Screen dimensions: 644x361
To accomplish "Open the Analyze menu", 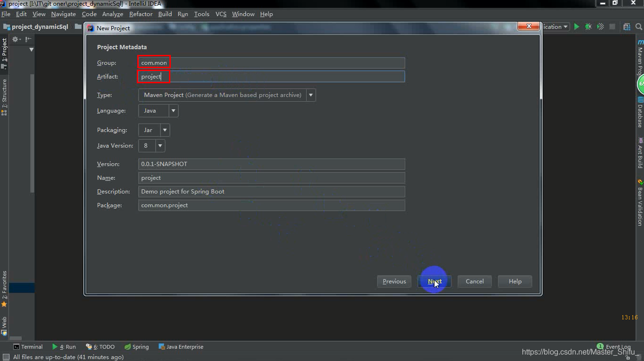I will click(113, 14).
